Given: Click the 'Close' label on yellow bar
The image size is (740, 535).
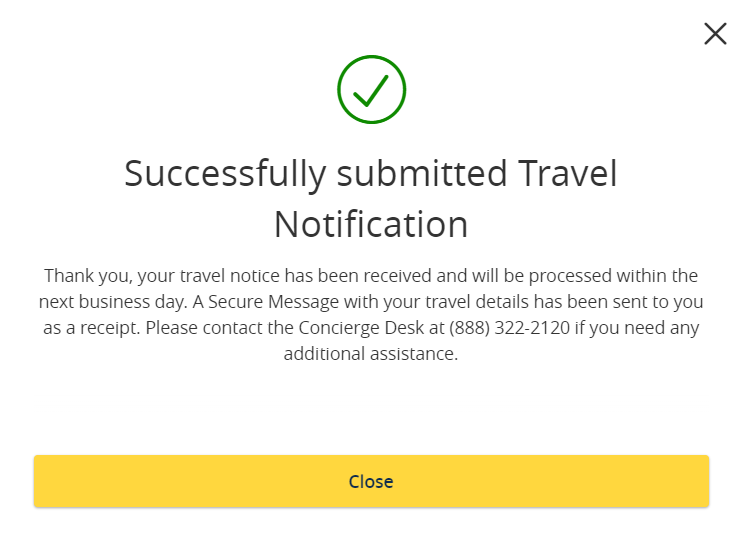Looking at the screenshot, I should coord(371,482).
